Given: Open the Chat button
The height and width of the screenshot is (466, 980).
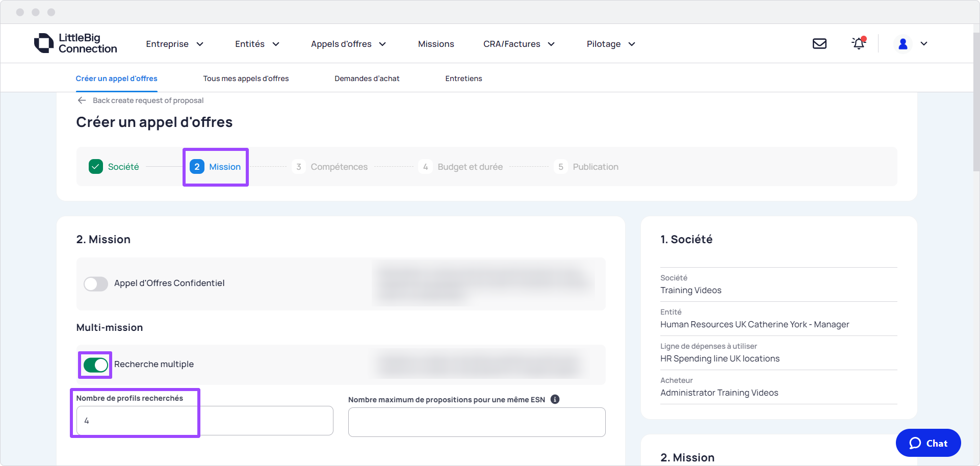Looking at the screenshot, I should (x=928, y=443).
